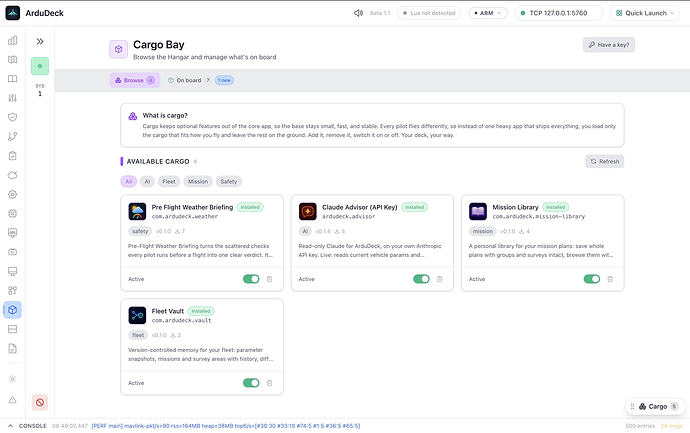Filter cargo by Safety chip
This screenshot has height=433, width=690.
[x=228, y=181]
